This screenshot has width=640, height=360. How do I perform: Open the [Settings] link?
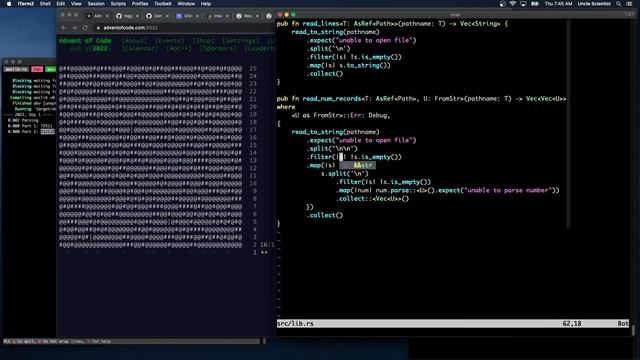click(x=240, y=40)
